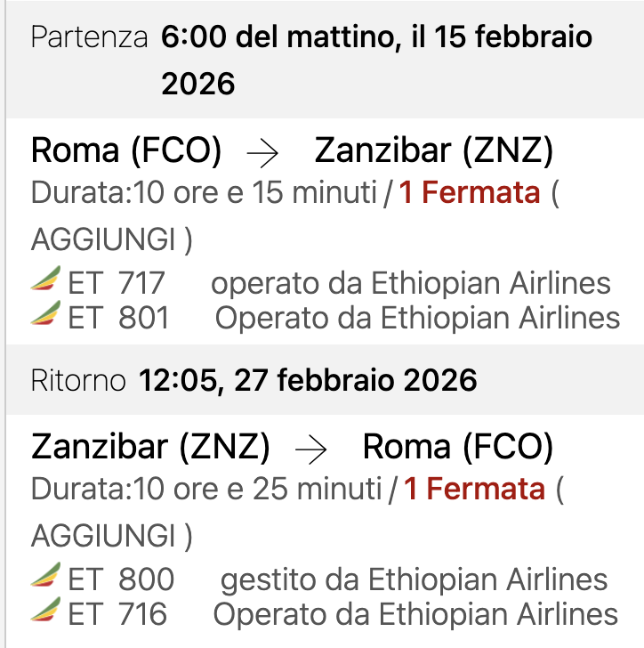This screenshot has width=644, height=648.
Task: Click the airline logo next to ET 716
Action: (x=45, y=611)
